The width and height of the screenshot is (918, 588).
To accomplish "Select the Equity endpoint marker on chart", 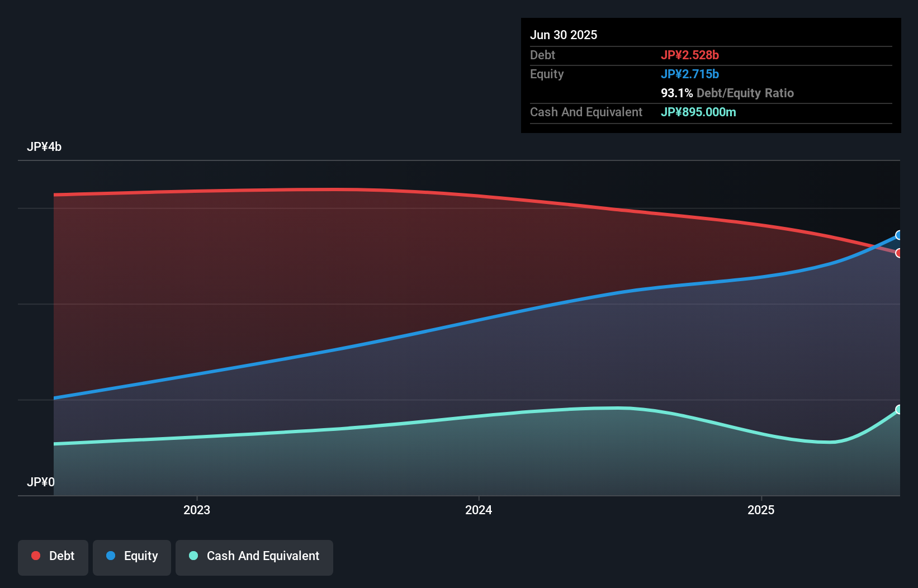I will tap(899, 235).
